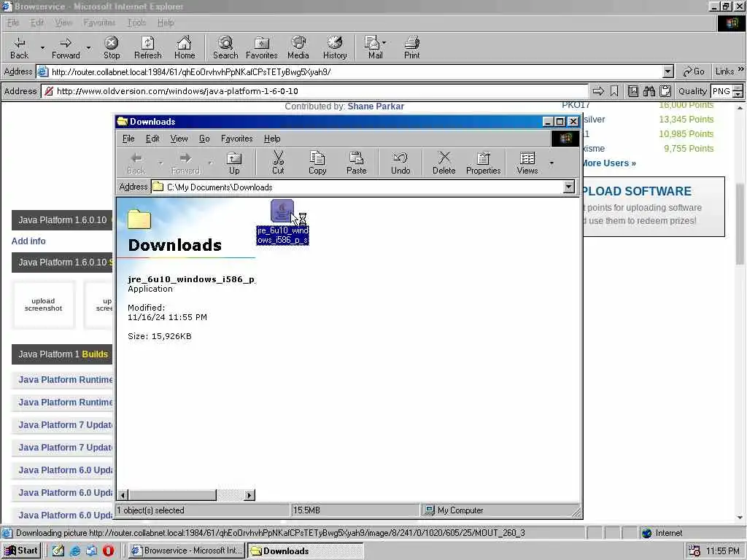Click the first upload screenshot thumbnail
747x560 pixels.
[43, 305]
